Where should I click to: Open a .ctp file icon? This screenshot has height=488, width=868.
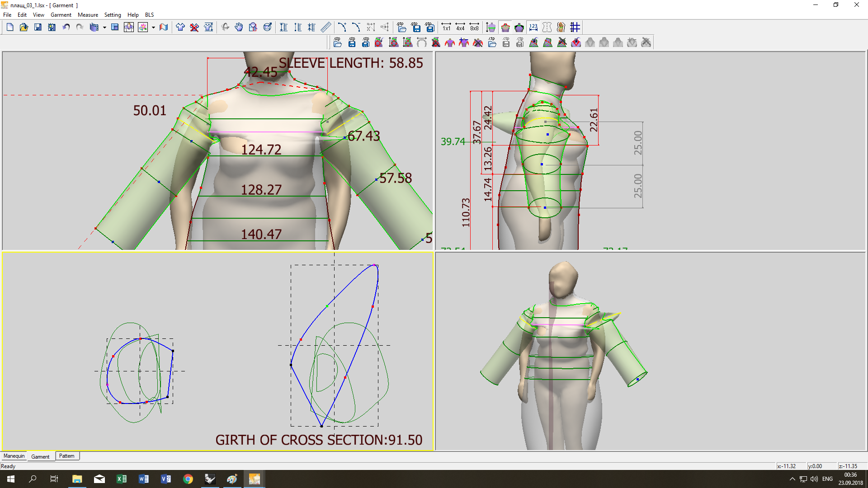pos(492,42)
